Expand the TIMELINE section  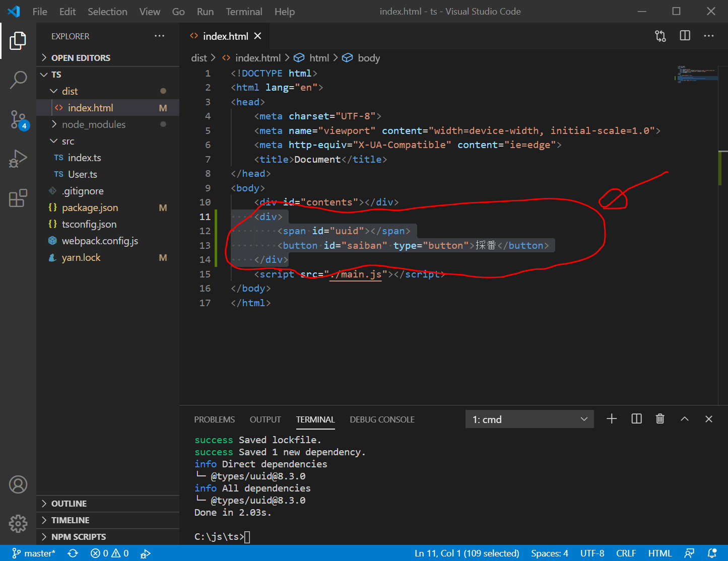pos(108,520)
